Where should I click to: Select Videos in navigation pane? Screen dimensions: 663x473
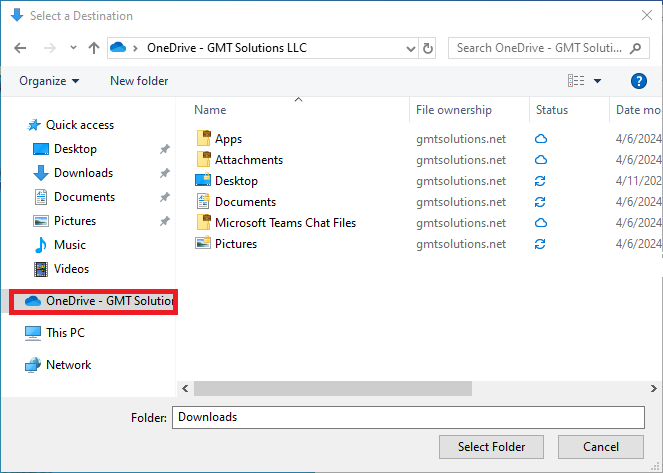coord(71,269)
